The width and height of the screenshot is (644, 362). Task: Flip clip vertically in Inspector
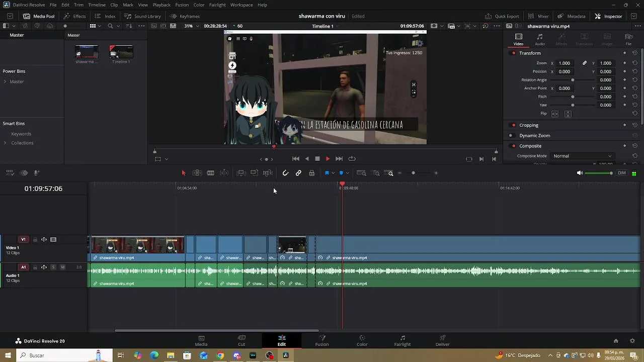[568, 114]
